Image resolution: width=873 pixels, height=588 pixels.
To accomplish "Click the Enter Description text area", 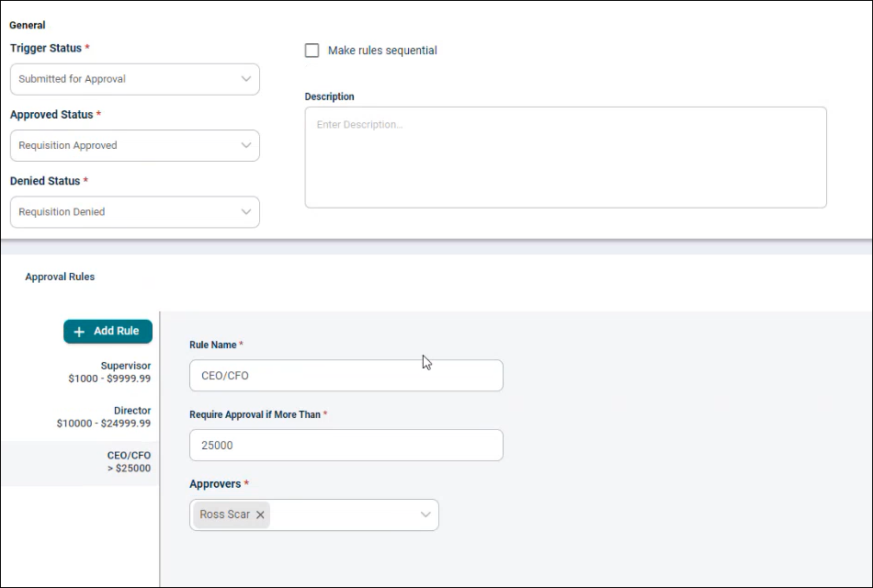I will pyautogui.click(x=564, y=156).
